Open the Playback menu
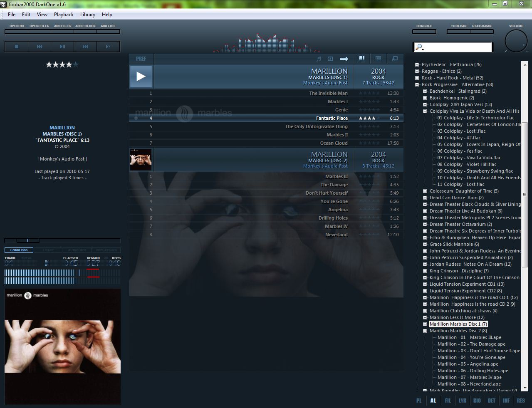The height and width of the screenshot is (408, 532). point(64,15)
